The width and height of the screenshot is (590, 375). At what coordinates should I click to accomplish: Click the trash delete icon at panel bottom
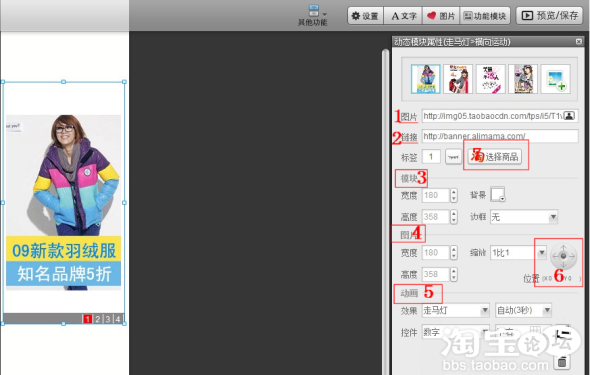pyautogui.click(x=562, y=361)
